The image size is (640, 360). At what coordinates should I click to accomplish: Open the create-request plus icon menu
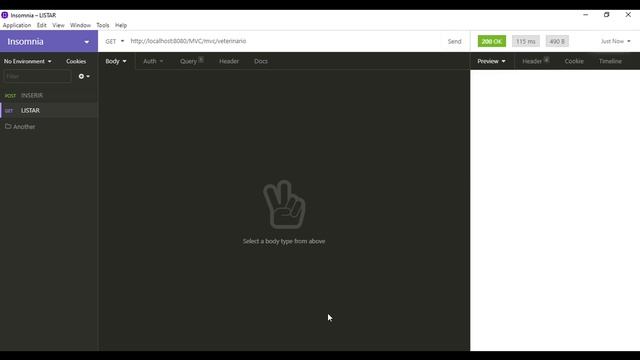[84, 76]
